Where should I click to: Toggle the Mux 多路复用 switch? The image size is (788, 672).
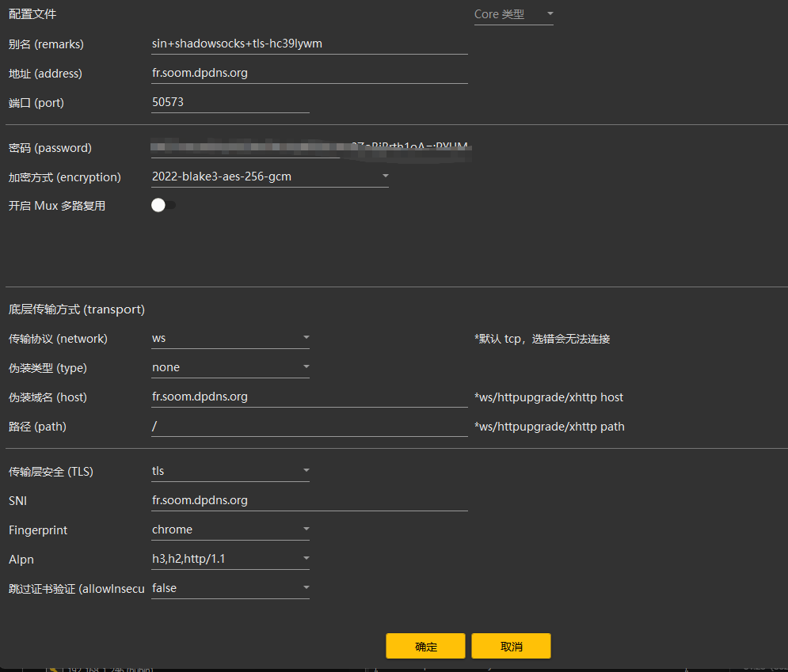tap(163, 206)
